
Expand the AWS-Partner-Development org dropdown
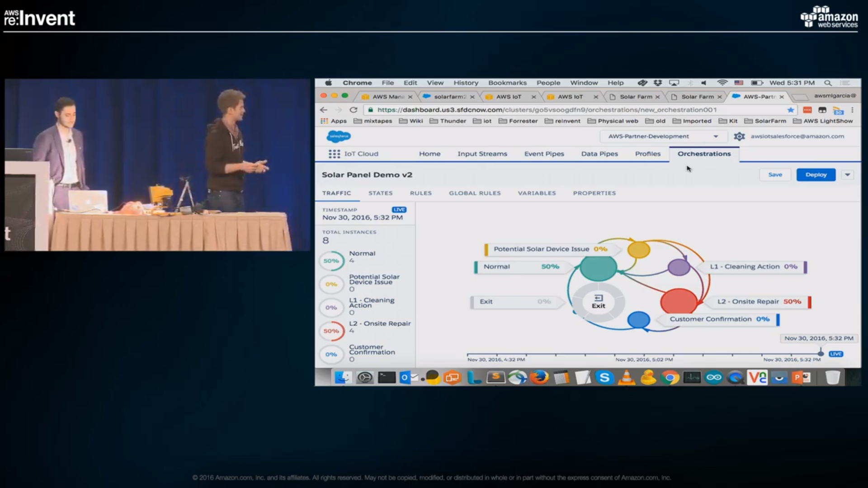point(716,136)
